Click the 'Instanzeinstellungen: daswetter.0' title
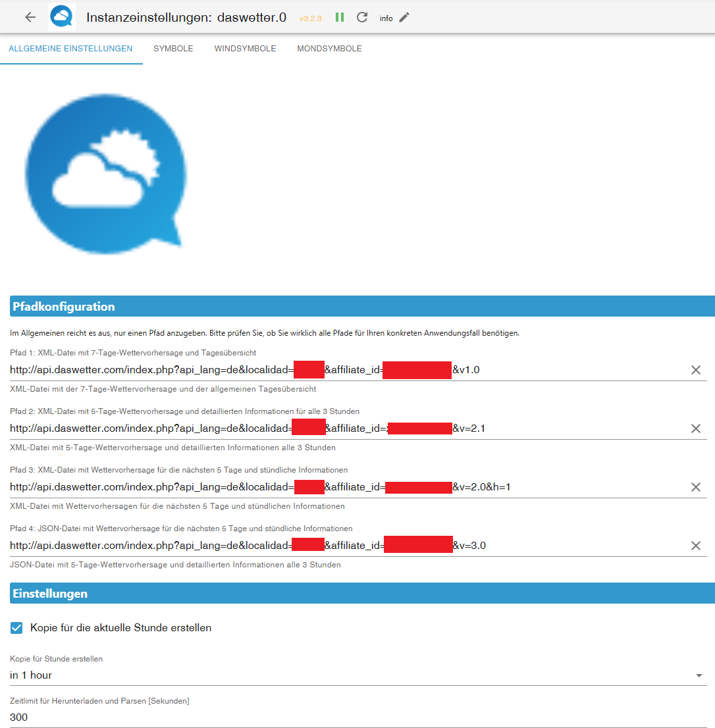The image size is (715, 728). coord(186,18)
